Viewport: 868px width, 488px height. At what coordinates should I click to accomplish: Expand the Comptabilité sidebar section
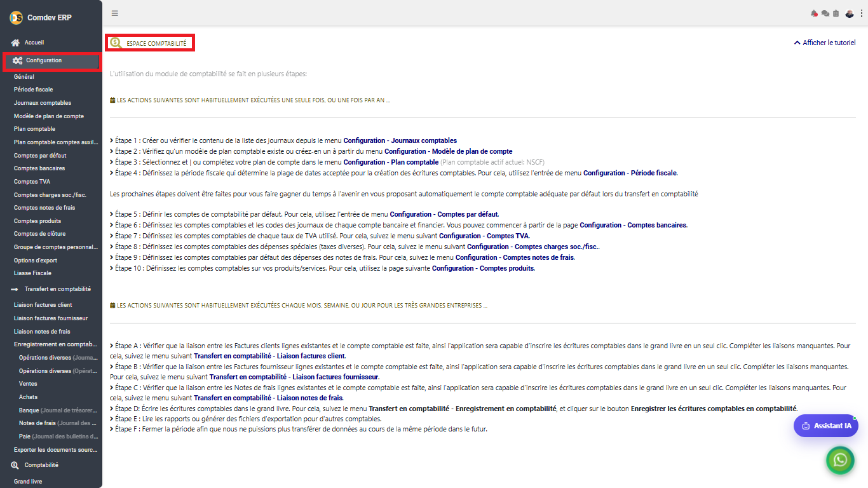click(x=35, y=465)
